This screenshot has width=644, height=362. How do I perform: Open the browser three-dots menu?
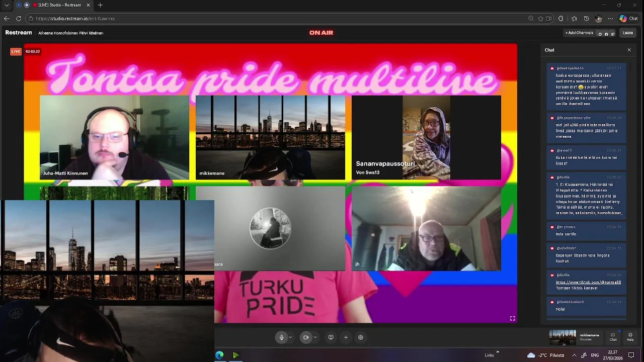coord(610,19)
